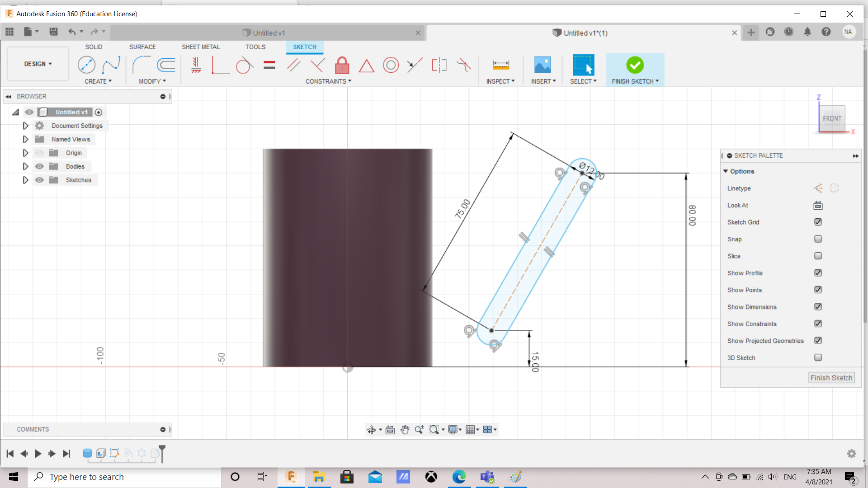
Task: Select the Fit Point Spline tool
Action: (111, 65)
